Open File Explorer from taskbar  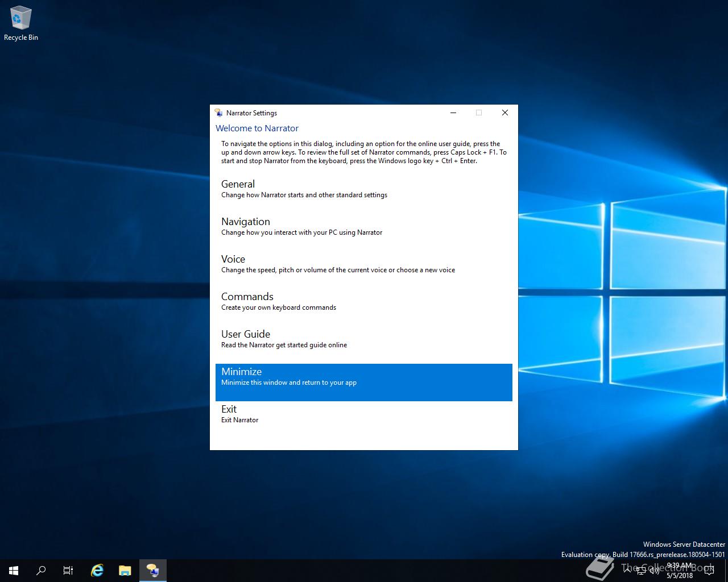click(125, 571)
